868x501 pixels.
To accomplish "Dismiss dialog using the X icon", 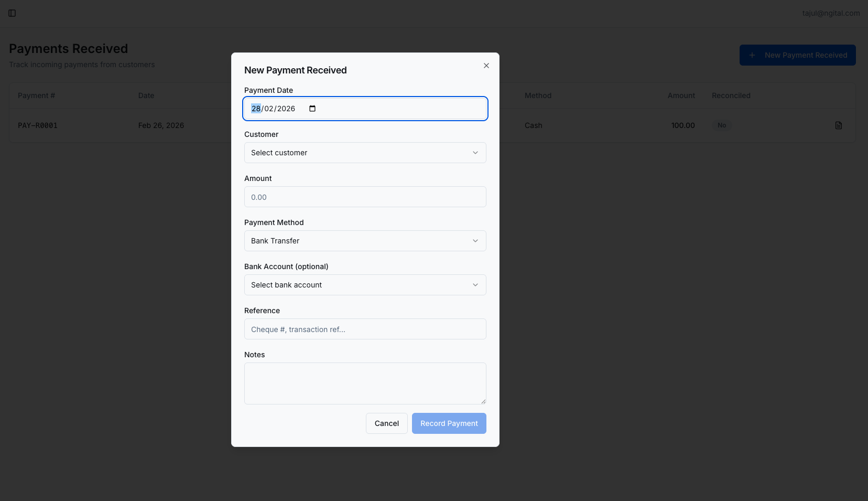I will click(486, 65).
